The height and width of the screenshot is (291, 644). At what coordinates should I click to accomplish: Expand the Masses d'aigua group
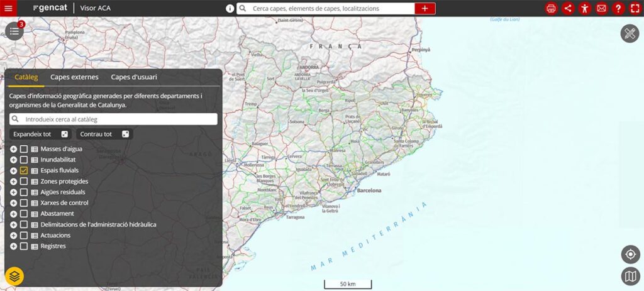14,149
